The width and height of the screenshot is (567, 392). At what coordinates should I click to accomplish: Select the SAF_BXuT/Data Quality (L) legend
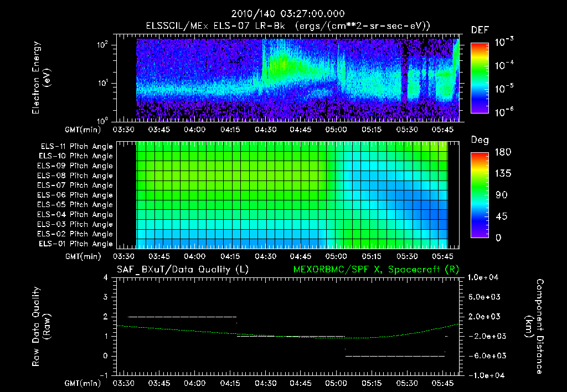pyautogui.click(x=183, y=270)
